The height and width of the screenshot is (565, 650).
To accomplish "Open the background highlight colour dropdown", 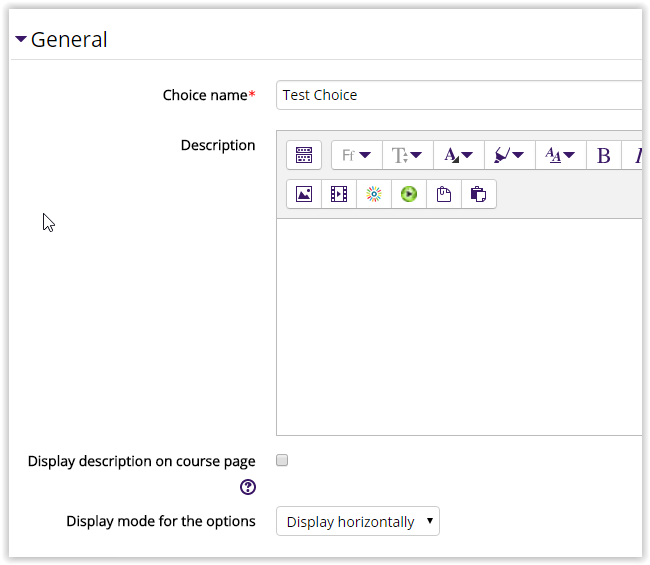I will (509, 155).
